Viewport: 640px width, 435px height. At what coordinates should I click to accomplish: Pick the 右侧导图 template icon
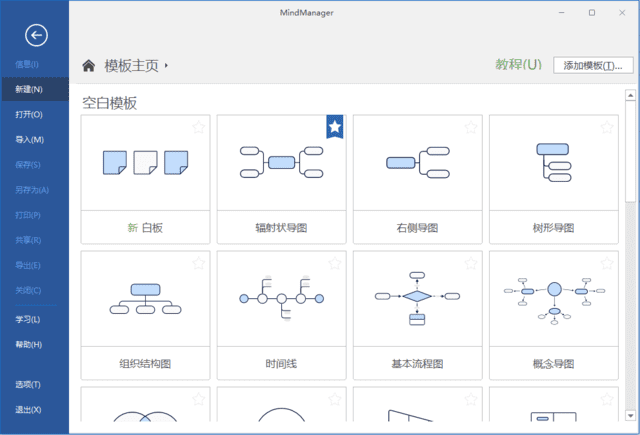point(417,161)
